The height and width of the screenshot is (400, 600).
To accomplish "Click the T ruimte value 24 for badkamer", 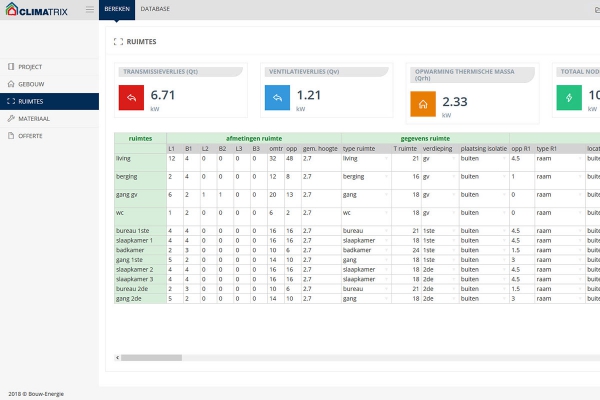I will (416, 250).
